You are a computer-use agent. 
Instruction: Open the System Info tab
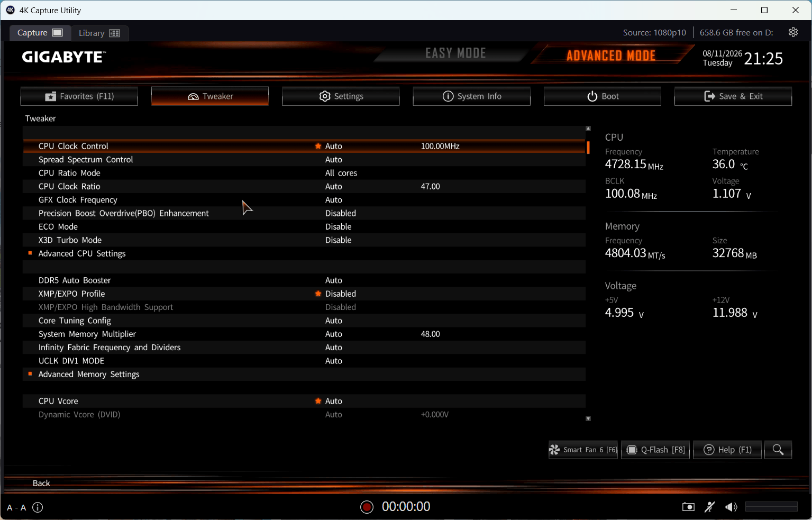471,96
